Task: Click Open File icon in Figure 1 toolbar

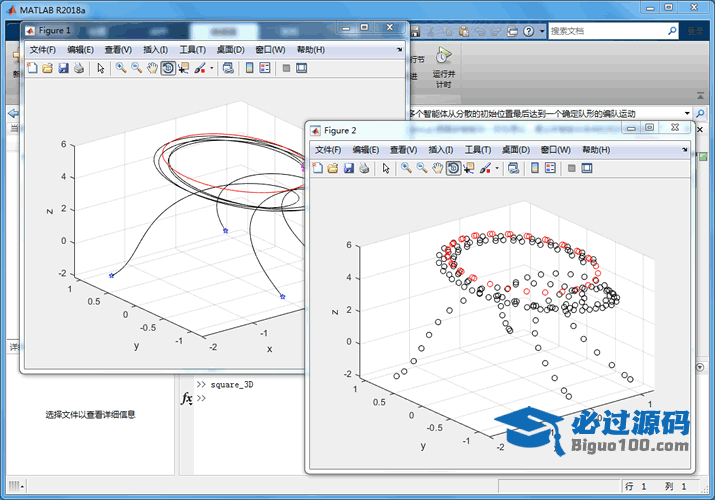Action: pyautogui.click(x=47, y=68)
